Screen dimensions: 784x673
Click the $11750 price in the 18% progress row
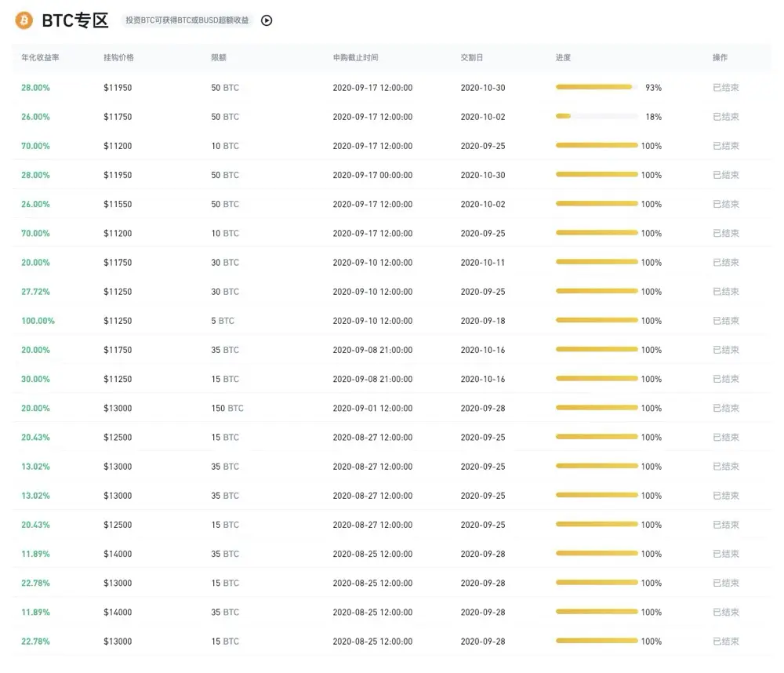(x=118, y=117)
